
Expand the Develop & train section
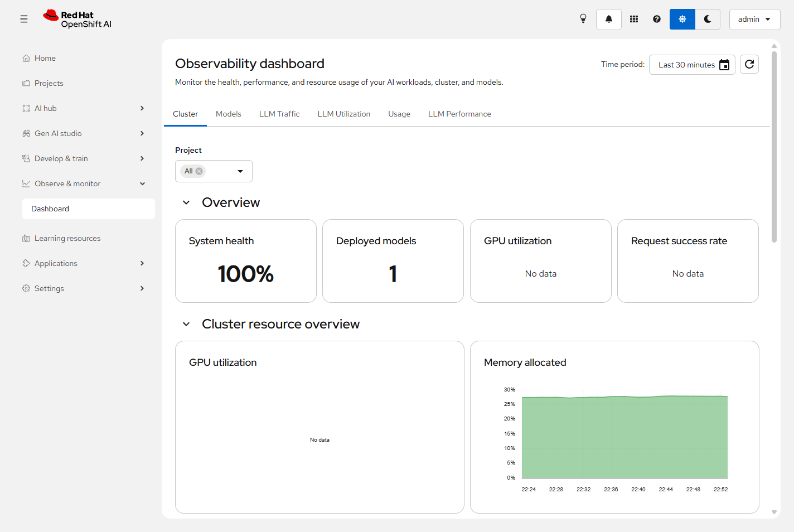89,158
